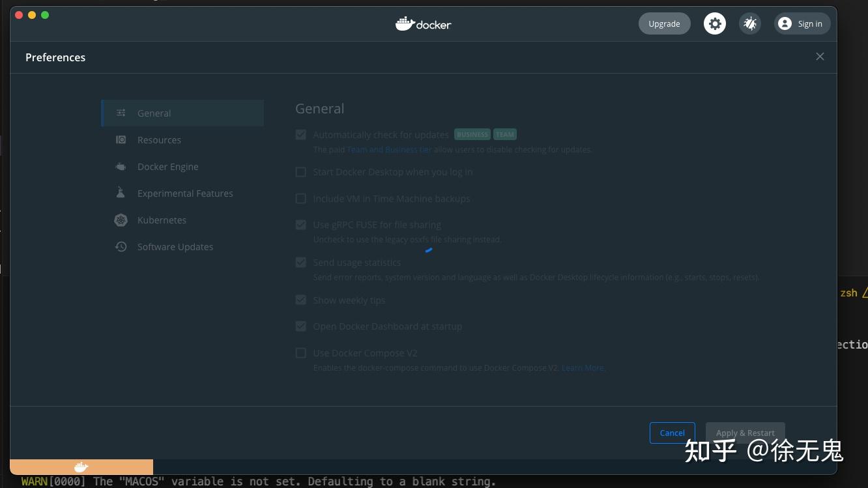
Task: Click the macOS green fullscreen window button
Action: (x=45, y=15)
